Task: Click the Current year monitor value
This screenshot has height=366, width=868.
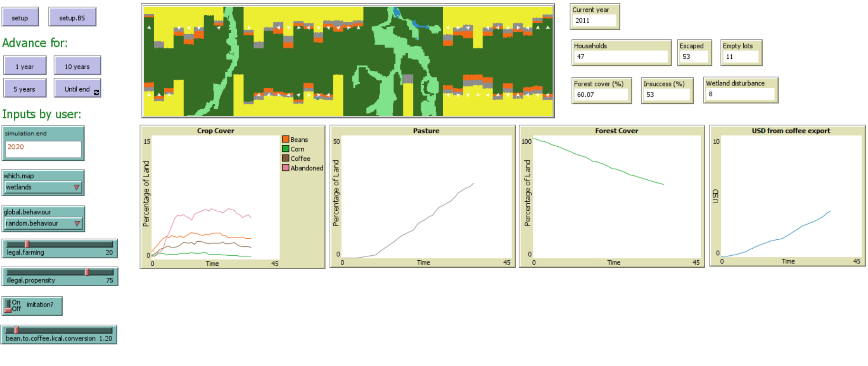Action: pyautogui.click(x=595, y=20)
